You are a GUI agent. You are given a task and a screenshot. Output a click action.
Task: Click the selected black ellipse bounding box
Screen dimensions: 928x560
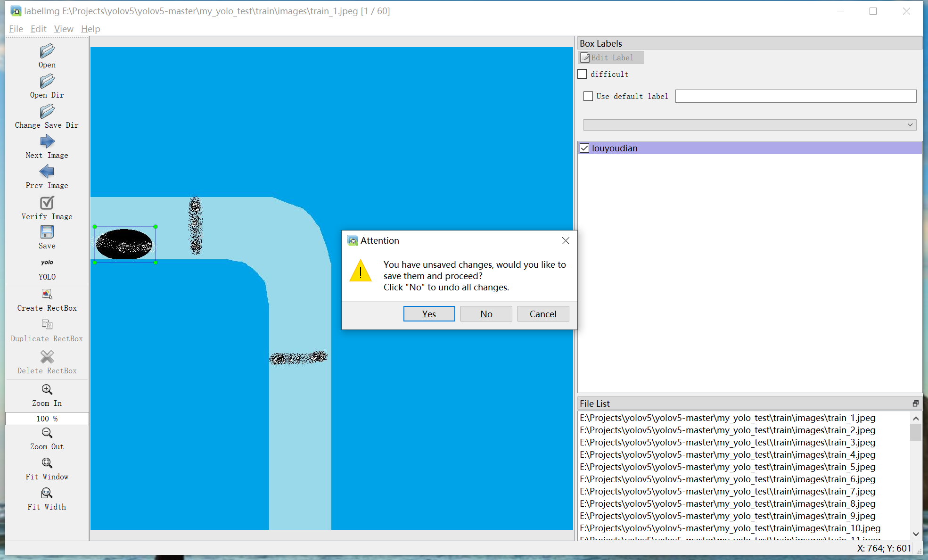[125, 245]
